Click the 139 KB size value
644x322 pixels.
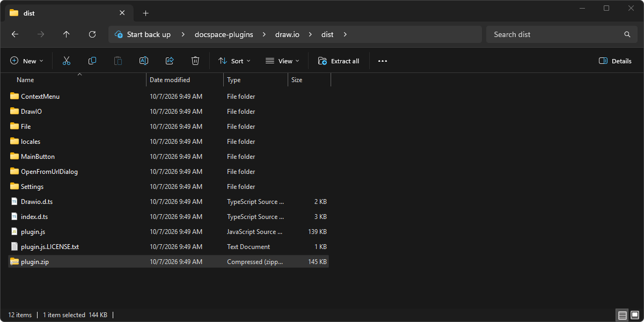pyautogui.click(x=317, y=232)
